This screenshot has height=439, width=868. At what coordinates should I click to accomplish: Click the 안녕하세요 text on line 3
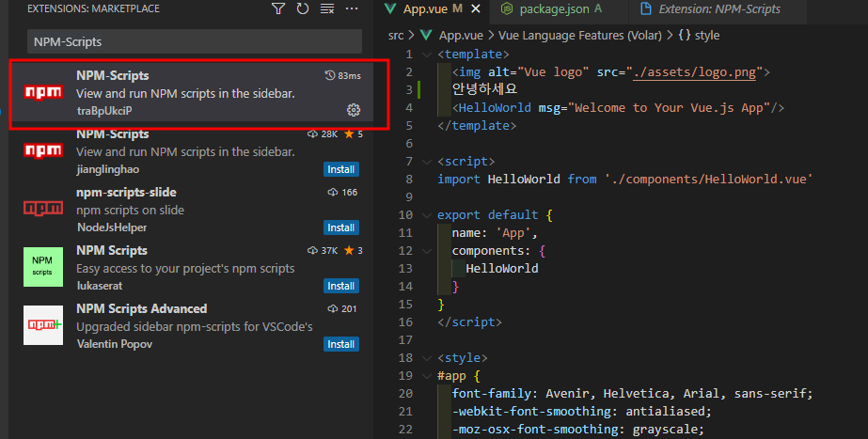(484, 89)
